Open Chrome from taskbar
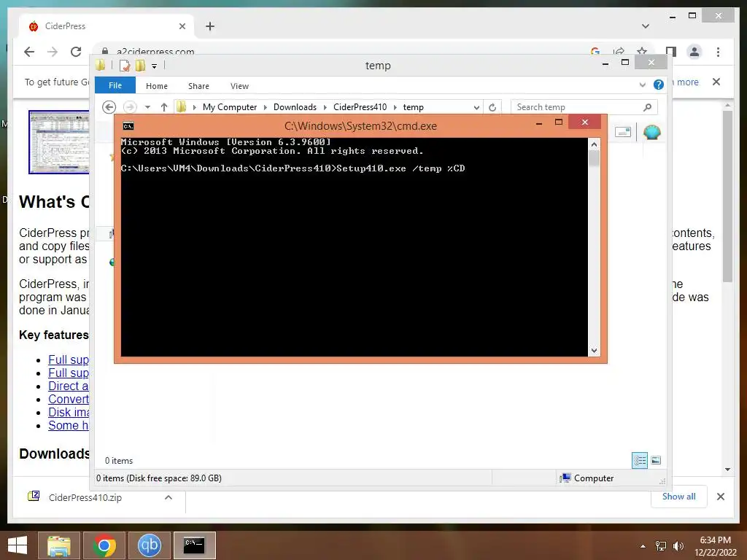This screenshot has height=560, width=747. (104, 545)
